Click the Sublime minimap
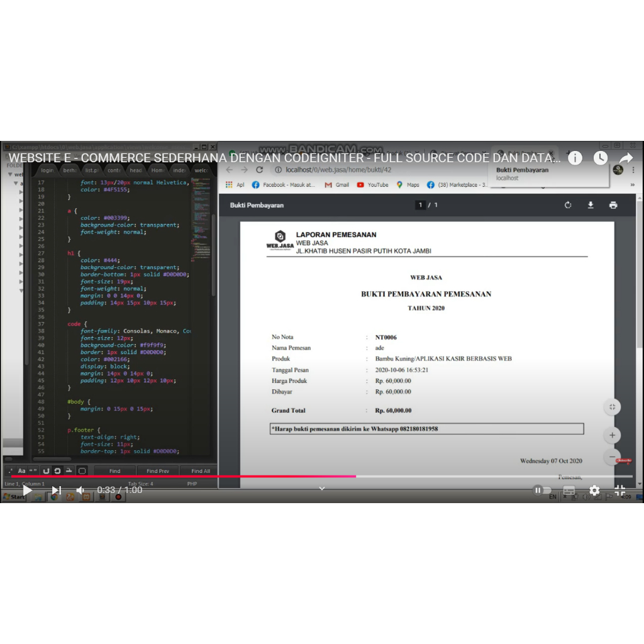 click(x=201, y=219)
